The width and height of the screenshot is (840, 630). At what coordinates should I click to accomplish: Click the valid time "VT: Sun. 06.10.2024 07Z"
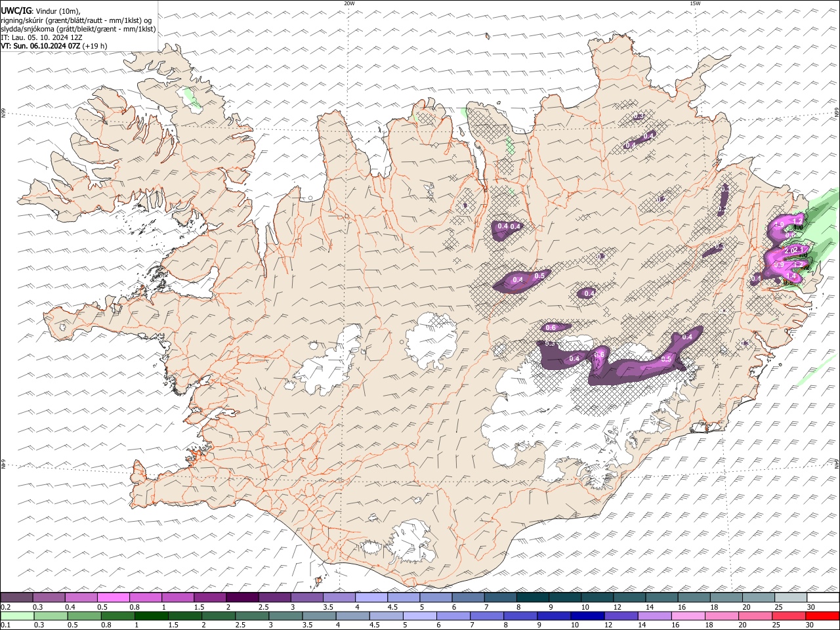pos(41,46)
